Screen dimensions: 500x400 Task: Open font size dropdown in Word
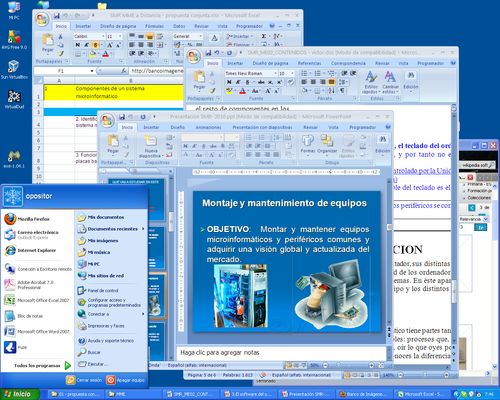pos(292,73)
